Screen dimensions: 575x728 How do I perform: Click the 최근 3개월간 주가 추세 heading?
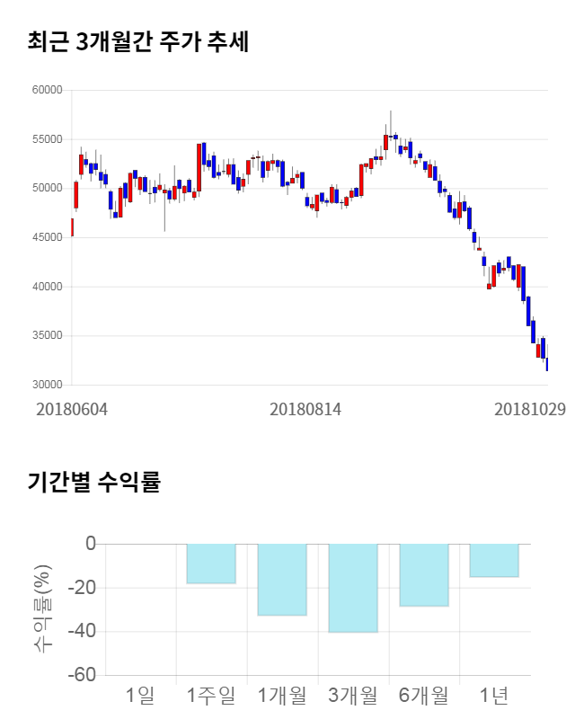137,41
